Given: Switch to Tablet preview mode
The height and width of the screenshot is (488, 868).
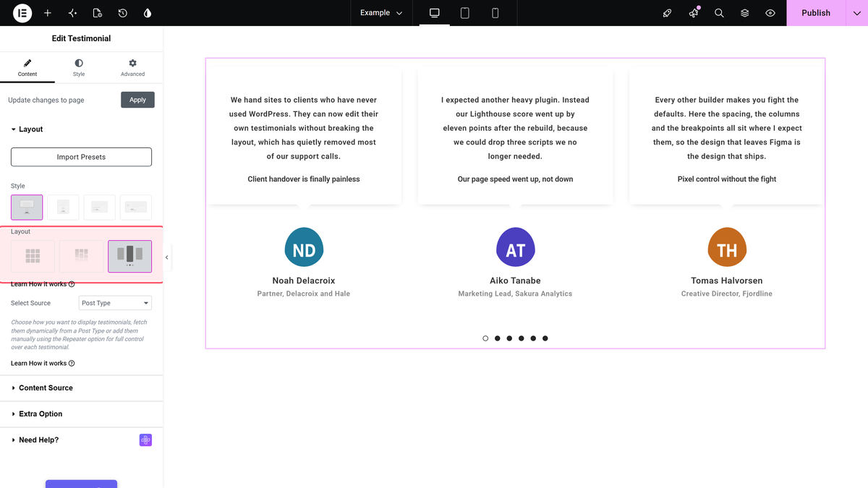Looking at the screenshot, I should 465,13.
